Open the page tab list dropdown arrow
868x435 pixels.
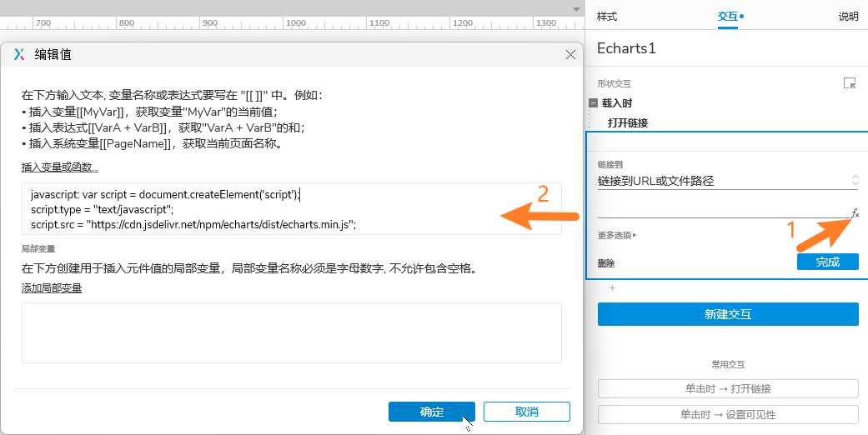click(x=575, y=9)
